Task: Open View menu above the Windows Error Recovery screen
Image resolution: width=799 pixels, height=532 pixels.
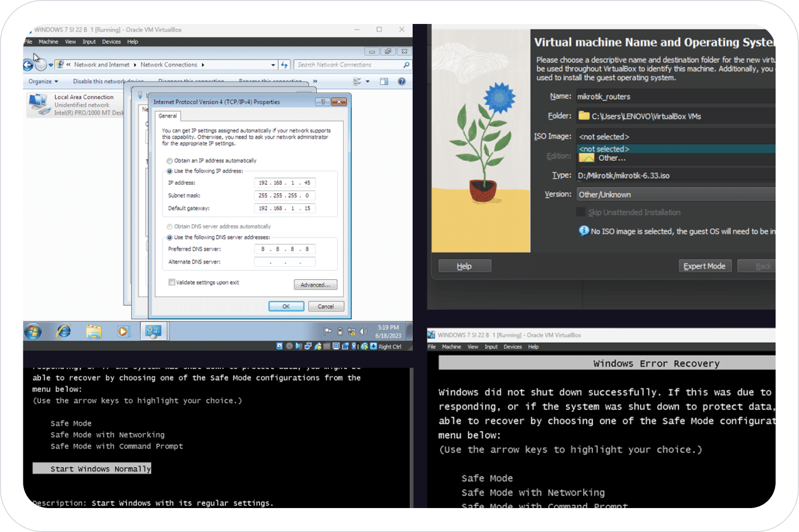Action: [x=473, y=347]
